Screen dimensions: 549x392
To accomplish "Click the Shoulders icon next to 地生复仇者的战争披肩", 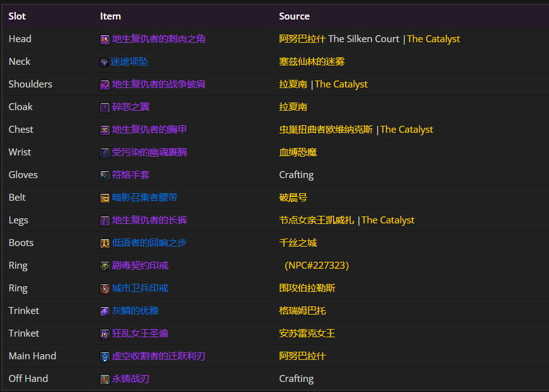I will point(105,85).
